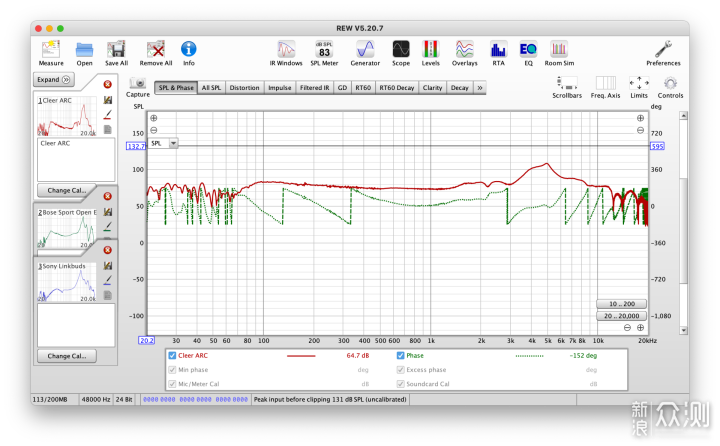
Task: Open the Room Sim tool
Action: (x=559, y=53)
